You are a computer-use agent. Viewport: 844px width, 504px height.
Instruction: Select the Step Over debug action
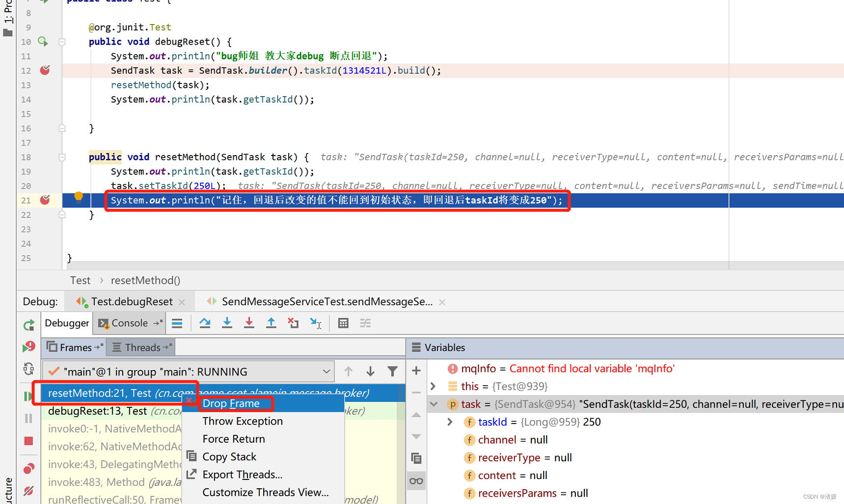pyautogui.click(x=205, y=323)
